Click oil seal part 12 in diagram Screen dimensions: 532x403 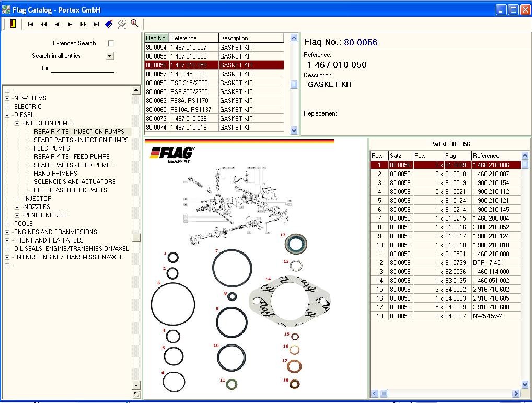click(296, 244)
